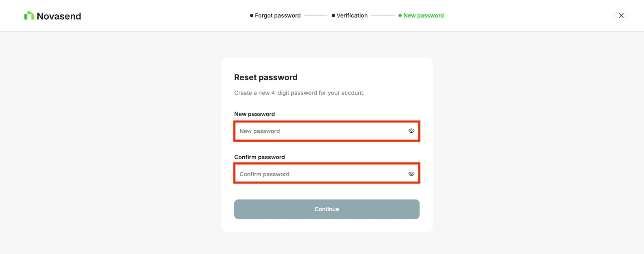The image size is (644, 254).
Task: Toggle visibility on the New password eye icon
Action: (x=411, y=131)
